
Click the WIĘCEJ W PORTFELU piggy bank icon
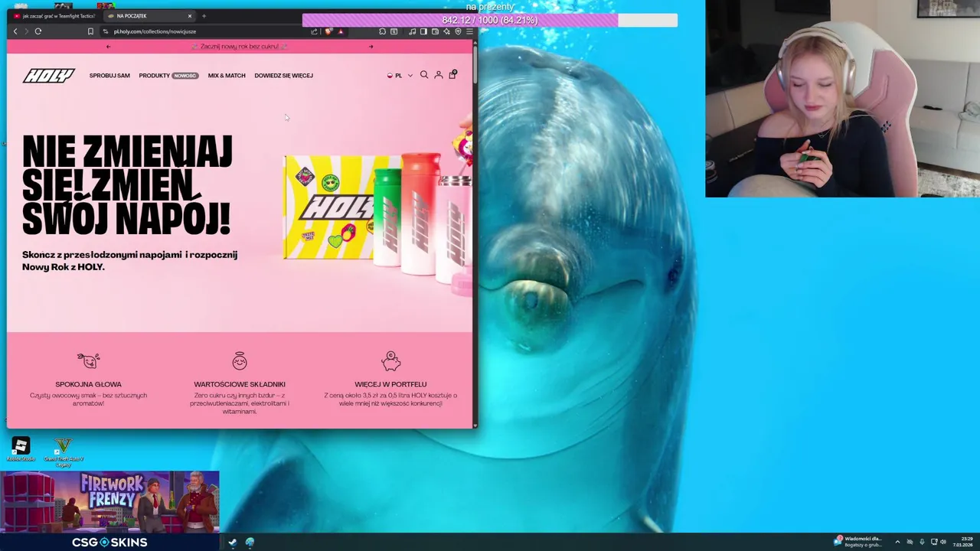tap(390, 360)
